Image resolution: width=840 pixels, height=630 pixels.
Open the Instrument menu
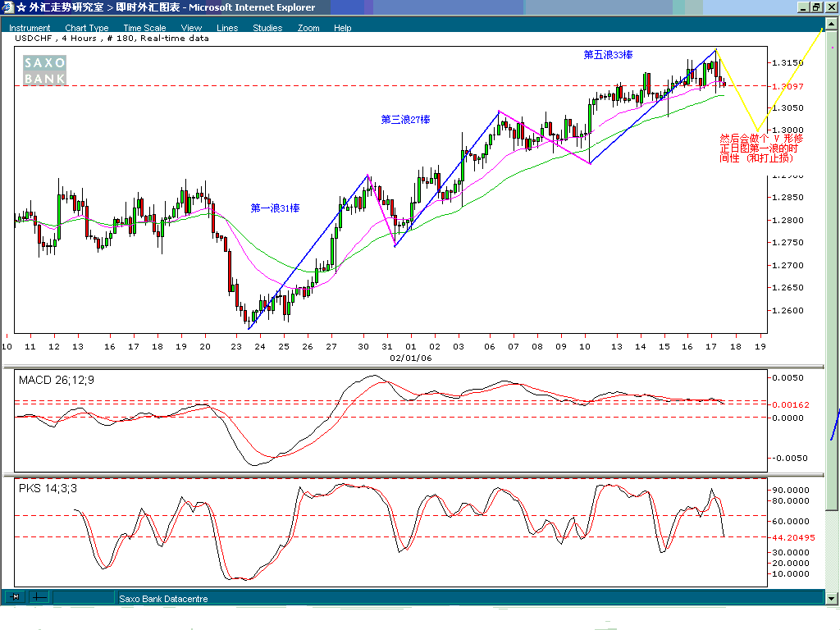[30, 28]
